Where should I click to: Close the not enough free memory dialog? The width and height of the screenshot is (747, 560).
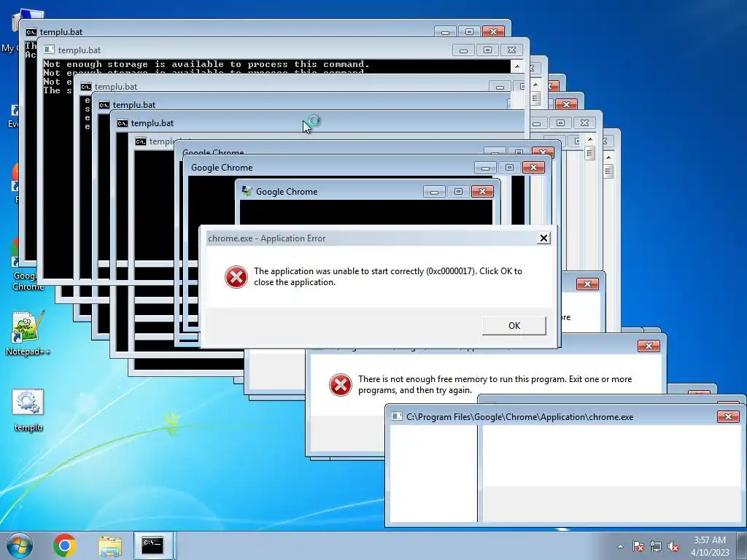click(x=649, y=346)
